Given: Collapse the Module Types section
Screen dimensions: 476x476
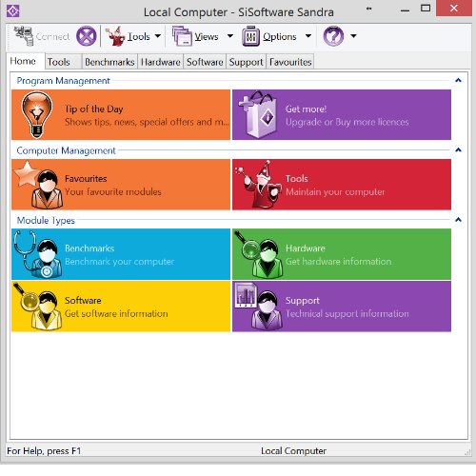Looking at the screenshot, I should coord(458,220).
